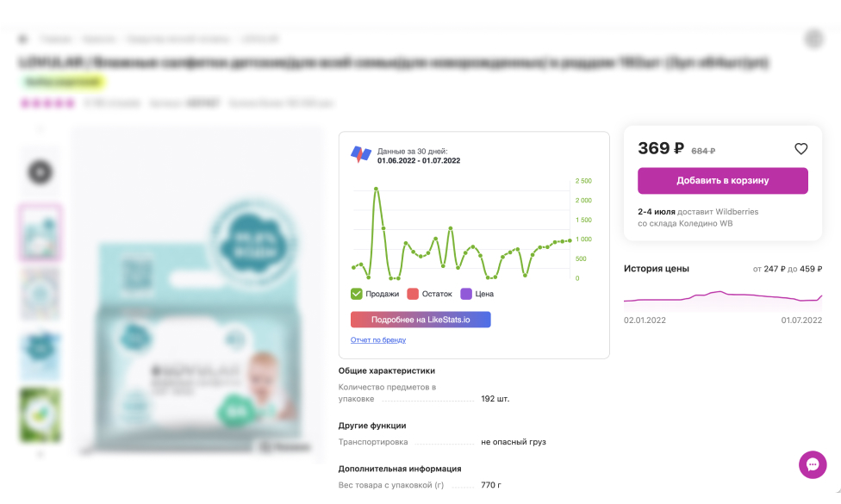Screen dimensions: 841x504
Task: Play the product video thumbnail
Action: tap(40, 173)
